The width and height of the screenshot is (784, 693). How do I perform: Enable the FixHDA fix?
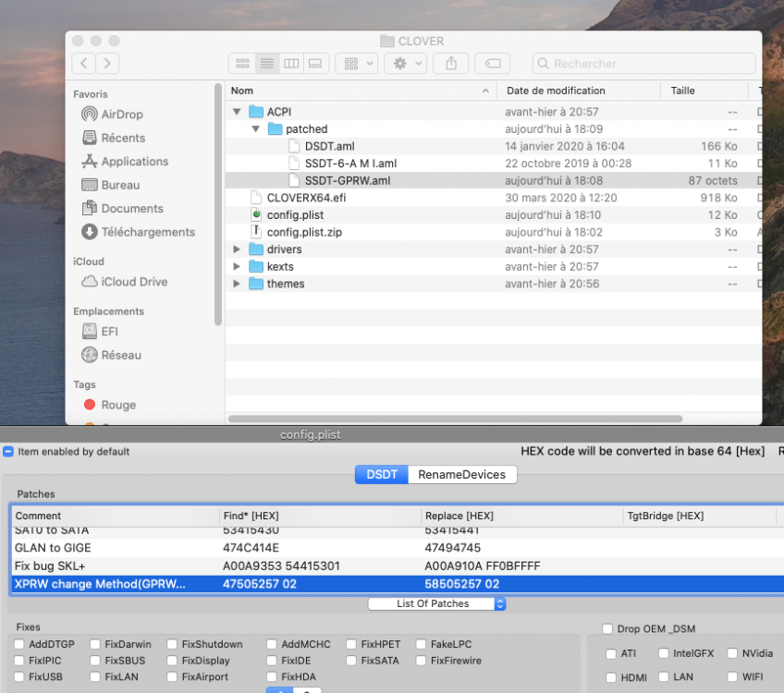tap(272, 676)
